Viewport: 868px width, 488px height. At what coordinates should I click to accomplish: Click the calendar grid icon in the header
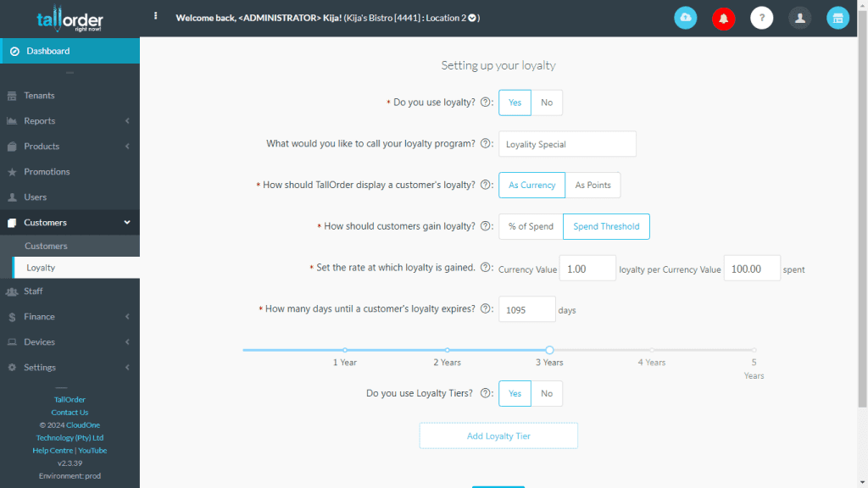pos(837,18)
